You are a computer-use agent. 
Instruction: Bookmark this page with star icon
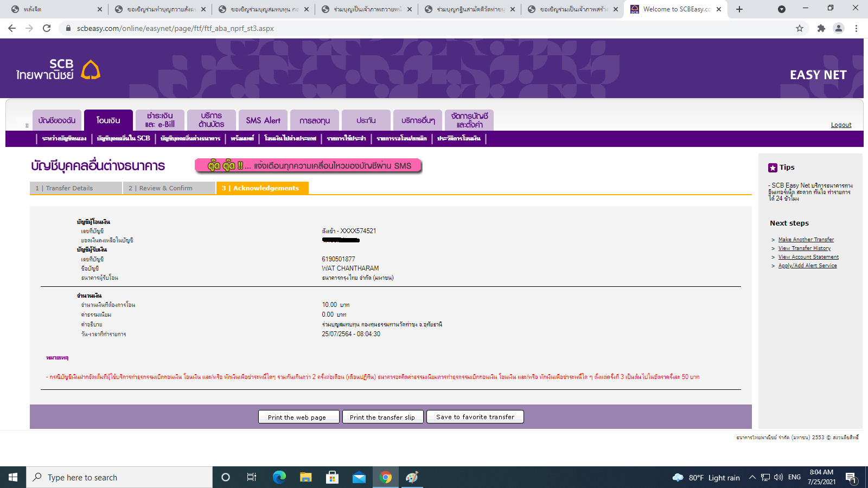click(x=800, y=28)
